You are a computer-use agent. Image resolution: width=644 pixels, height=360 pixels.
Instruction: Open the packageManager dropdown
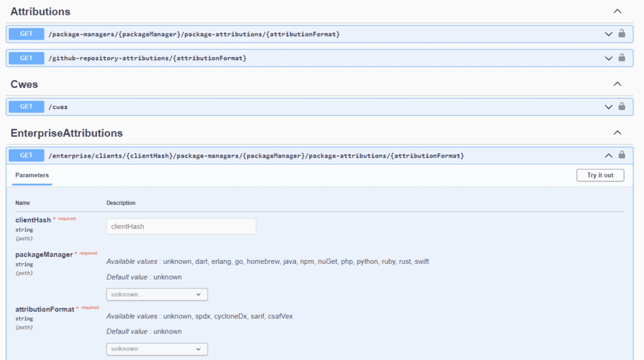click(x=157, y=294)
